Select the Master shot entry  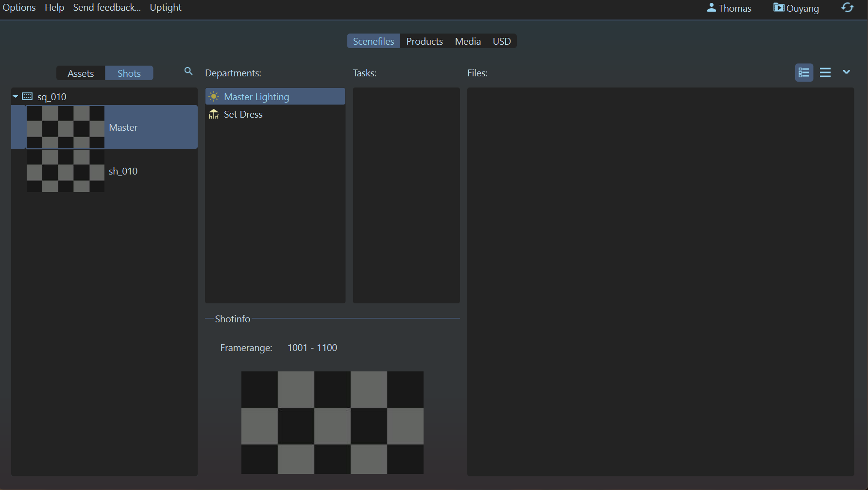coord(123,127)
